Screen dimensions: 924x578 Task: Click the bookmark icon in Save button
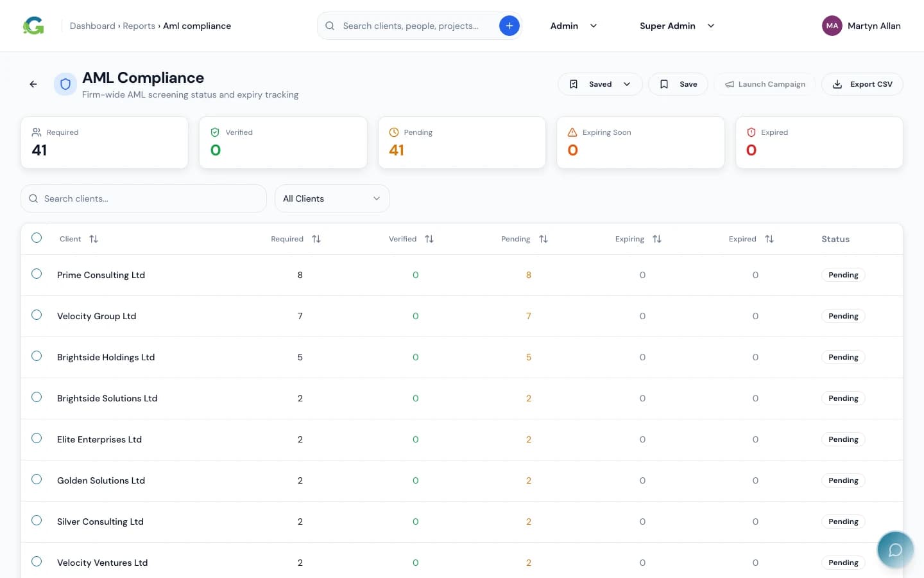(x=664, y=84)
